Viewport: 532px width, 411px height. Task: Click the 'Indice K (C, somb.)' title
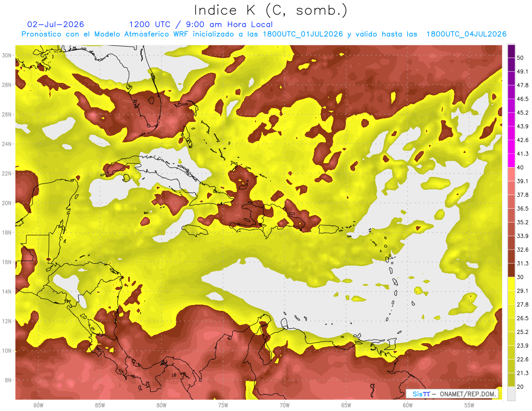[x=271, y=10]
